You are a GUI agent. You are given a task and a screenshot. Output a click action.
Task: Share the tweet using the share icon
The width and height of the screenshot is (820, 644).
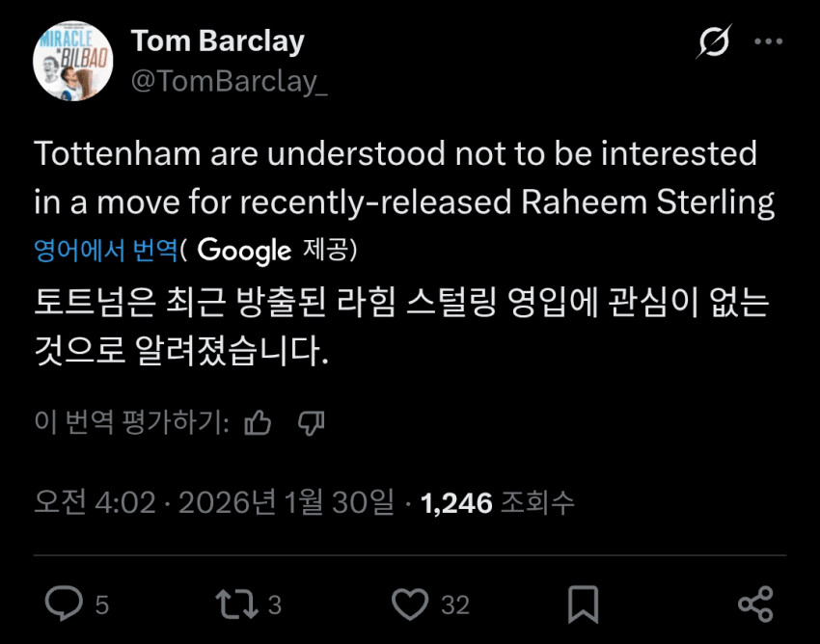click(755, 604)
